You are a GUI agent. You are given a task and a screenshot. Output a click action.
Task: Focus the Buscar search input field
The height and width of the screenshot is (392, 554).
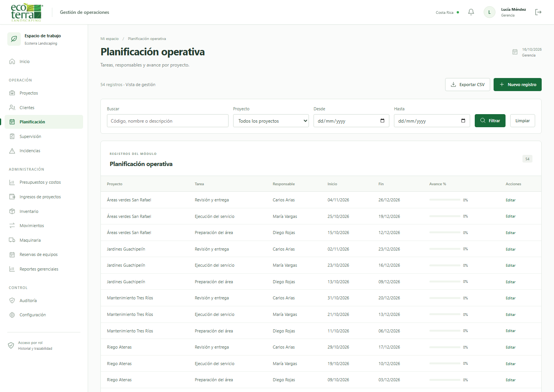pyautogui.click(x=168, y=121)
